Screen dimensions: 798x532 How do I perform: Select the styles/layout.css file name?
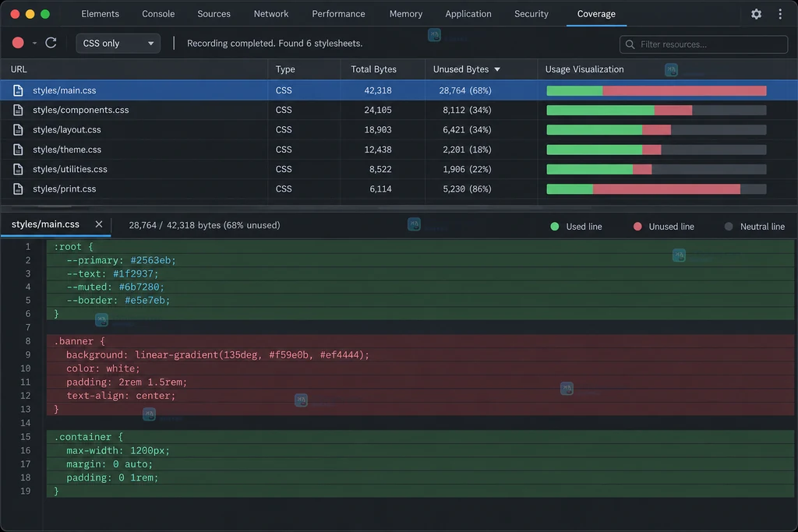(67, 130)
